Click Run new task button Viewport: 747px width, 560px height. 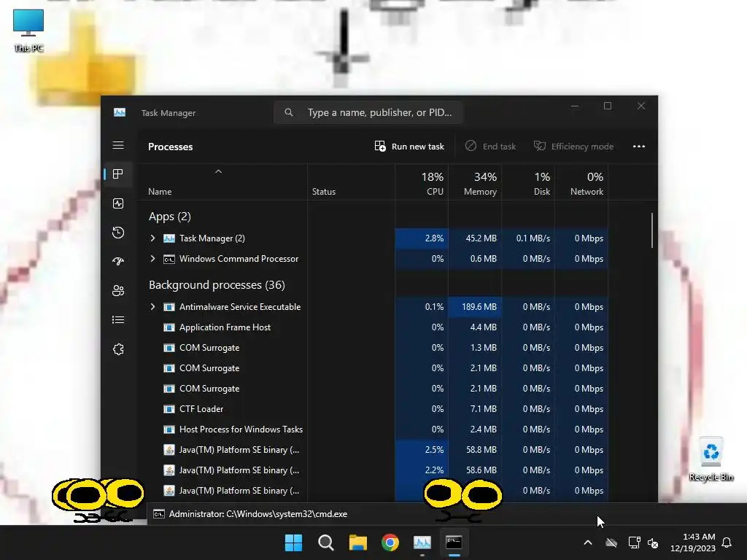pos(409,146)
